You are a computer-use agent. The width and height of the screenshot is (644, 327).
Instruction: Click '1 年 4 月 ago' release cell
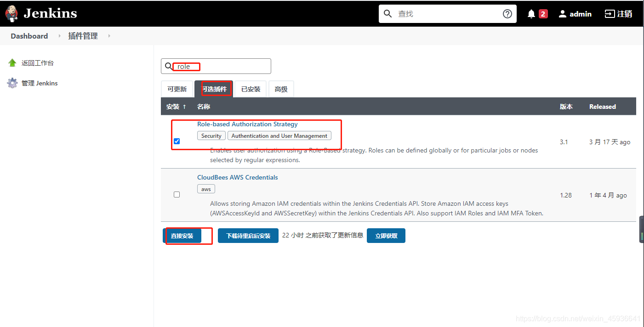(x=608, y=195)
